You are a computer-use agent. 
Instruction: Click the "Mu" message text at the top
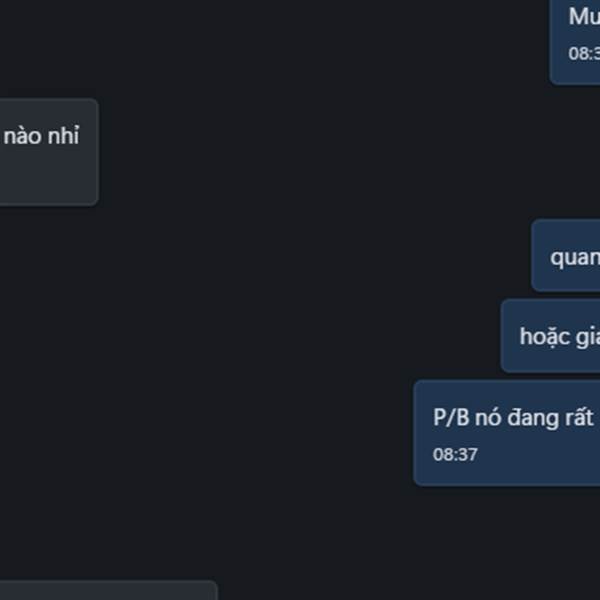[x=584, y=17]
